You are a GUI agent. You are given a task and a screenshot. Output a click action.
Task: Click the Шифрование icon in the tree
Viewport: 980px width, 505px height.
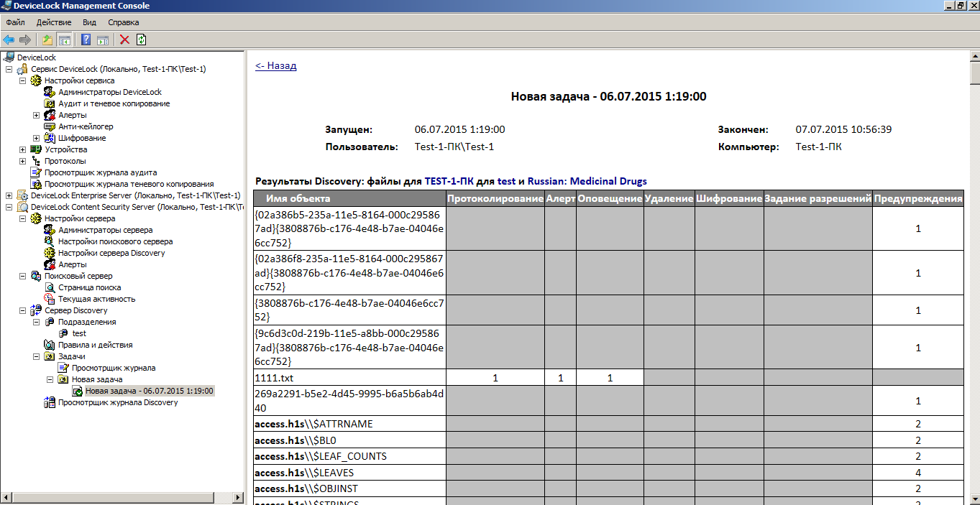(50, 138)
